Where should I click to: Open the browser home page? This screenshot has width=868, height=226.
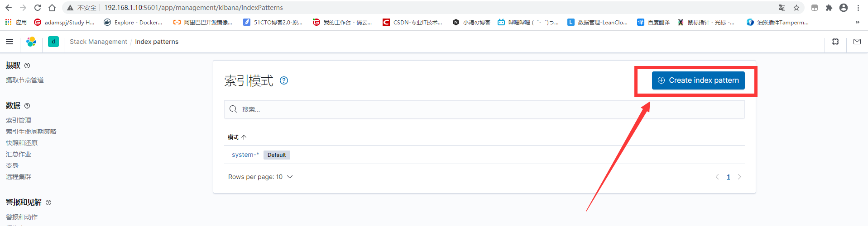point(52,8)
